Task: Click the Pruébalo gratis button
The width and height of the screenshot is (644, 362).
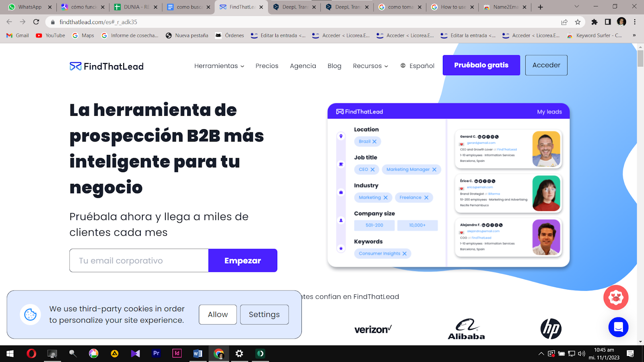Action: pos(481,65)
